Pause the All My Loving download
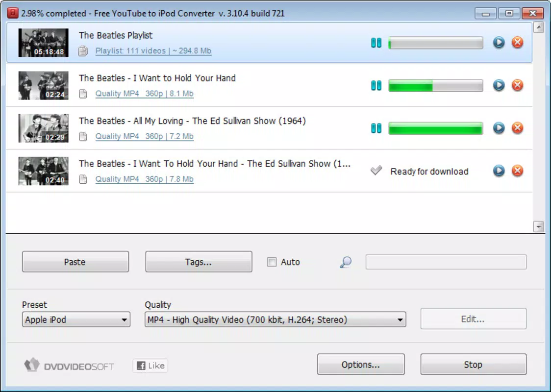 point(376,128)
